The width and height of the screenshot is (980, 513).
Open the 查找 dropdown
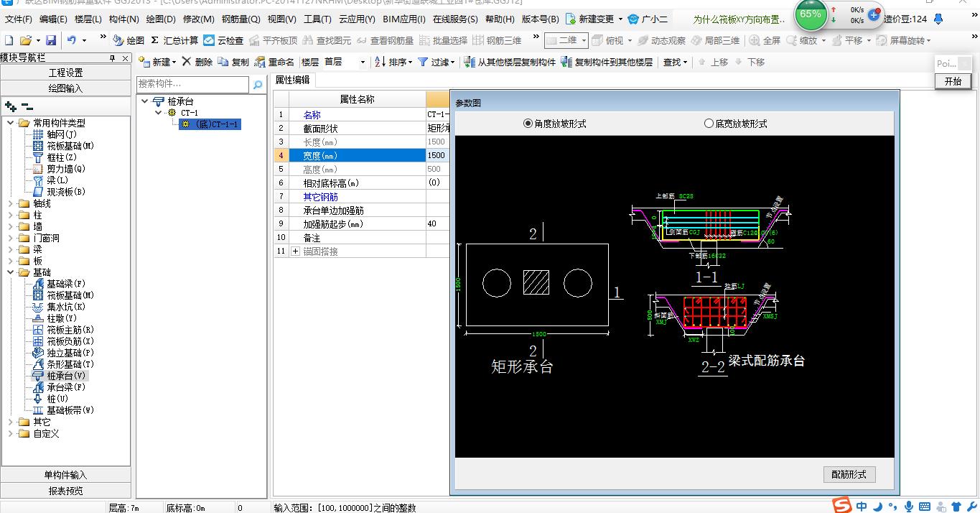point(675,63)
